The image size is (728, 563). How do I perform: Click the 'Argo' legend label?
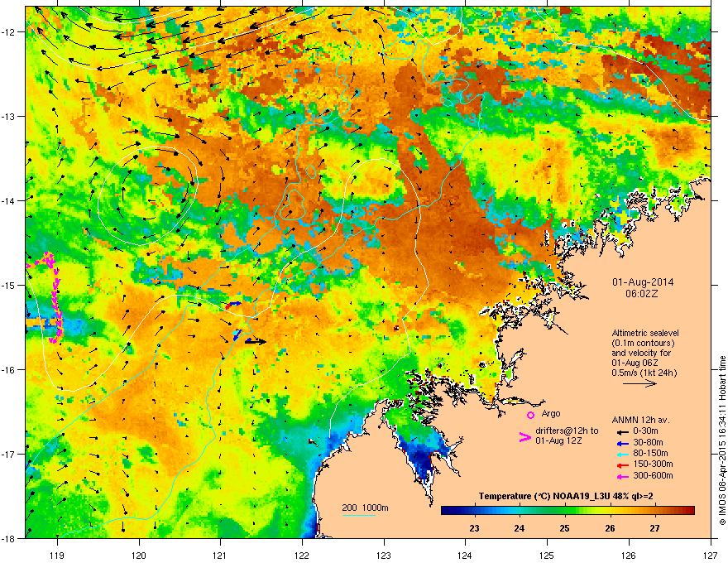pyautogui.click(x=551, y=413)
